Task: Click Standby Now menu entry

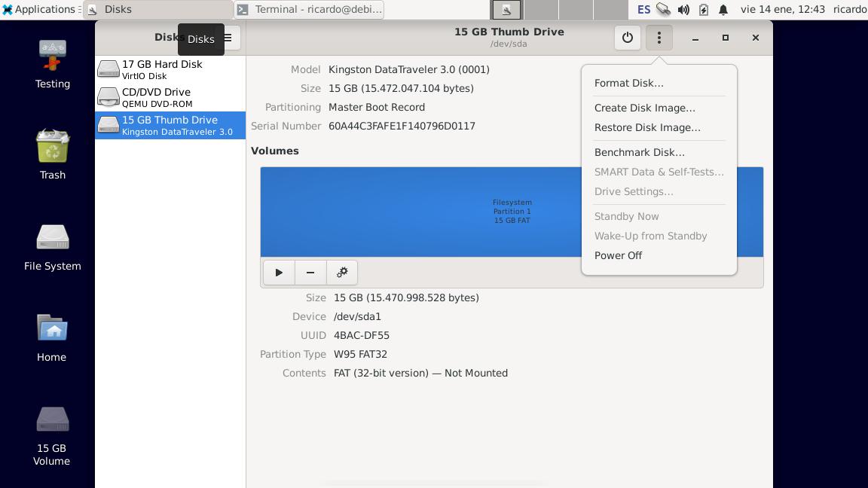Action: (659, 216)
